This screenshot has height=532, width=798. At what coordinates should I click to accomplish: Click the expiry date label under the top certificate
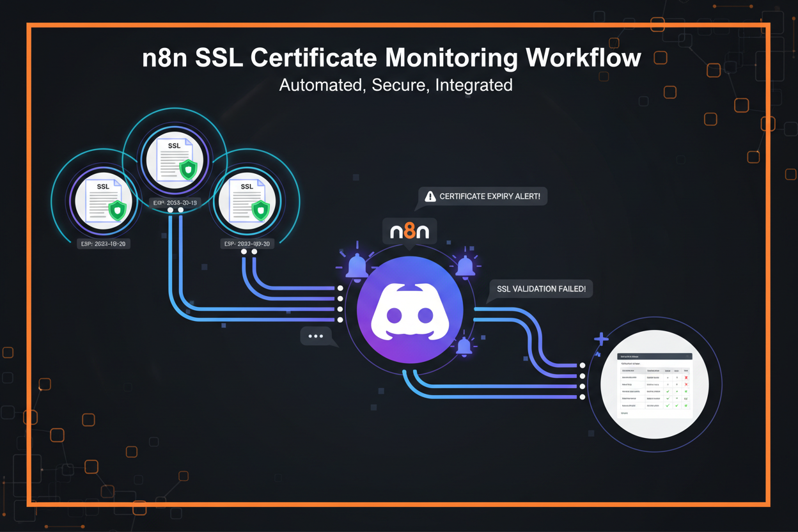pos(175,202)
